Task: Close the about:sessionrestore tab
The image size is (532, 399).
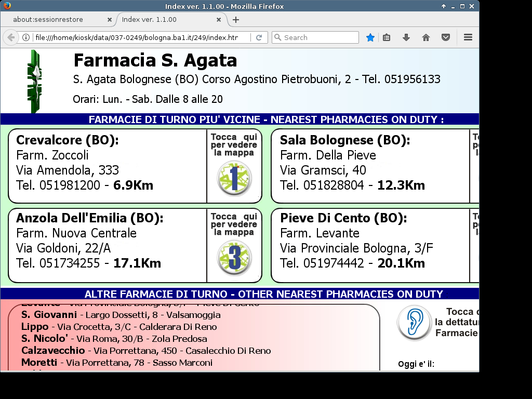Action: click(110, 20)
